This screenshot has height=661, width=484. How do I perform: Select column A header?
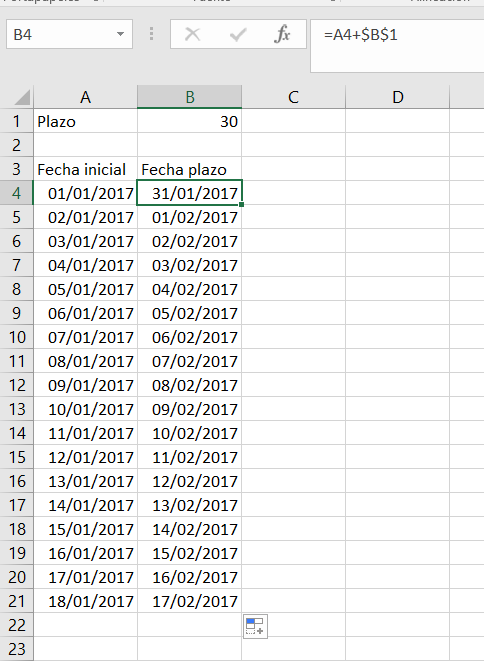[x=86, y=97]
